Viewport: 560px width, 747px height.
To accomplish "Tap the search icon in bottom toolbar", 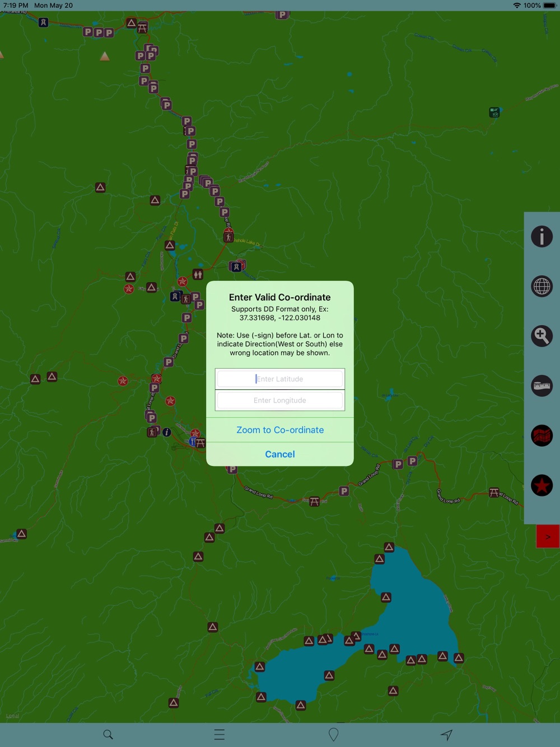I will 108,735.
